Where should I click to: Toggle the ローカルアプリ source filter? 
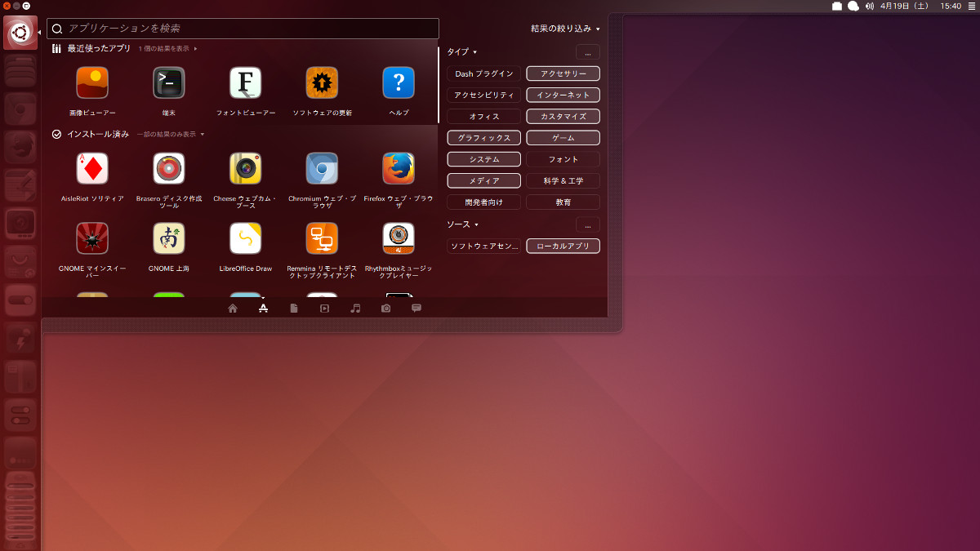tap(563, 246)
